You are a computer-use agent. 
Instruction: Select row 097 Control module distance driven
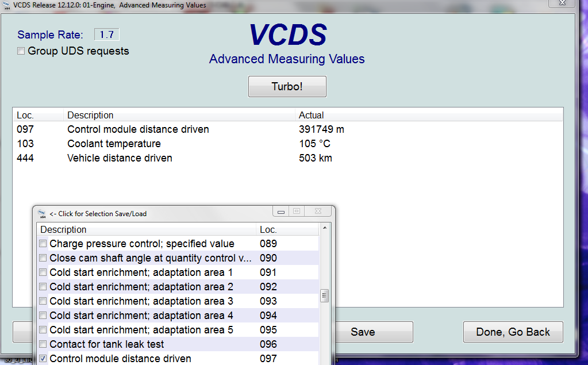tap(288, 129)
